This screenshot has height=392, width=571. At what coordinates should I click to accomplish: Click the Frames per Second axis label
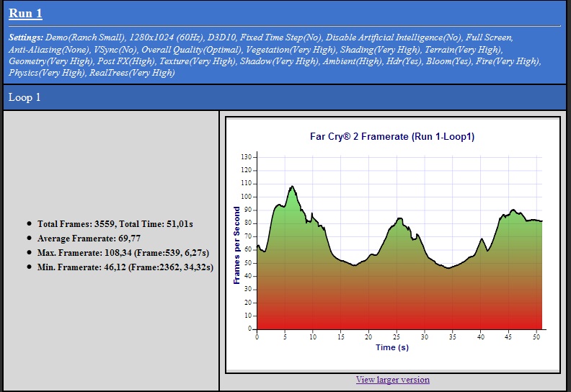point(236,245)
